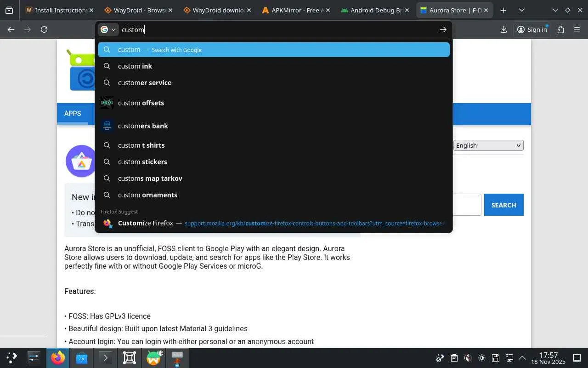Open the muted volume tray icon

tap(468, 358)
